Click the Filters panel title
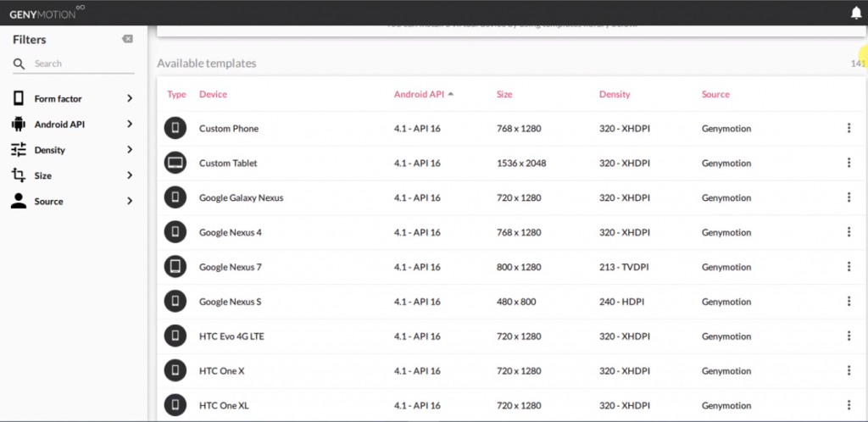Screen dimensions: 868x422 pyautogui.click(x=30, y=39)
